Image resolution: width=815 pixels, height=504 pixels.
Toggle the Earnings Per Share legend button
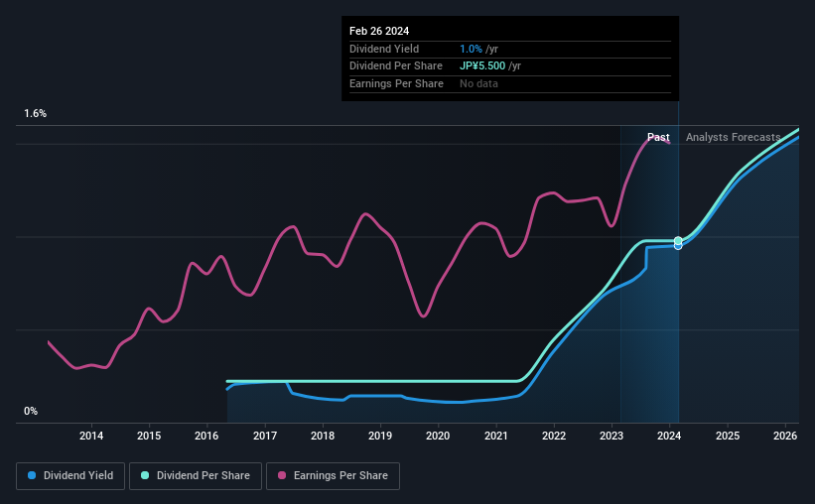[333, 476]
